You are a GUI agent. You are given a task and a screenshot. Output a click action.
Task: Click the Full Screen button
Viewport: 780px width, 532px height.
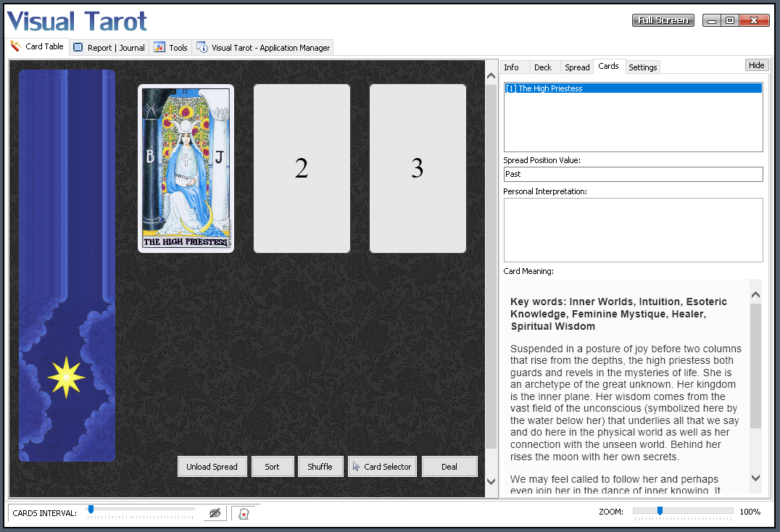[x=663, y=20]
